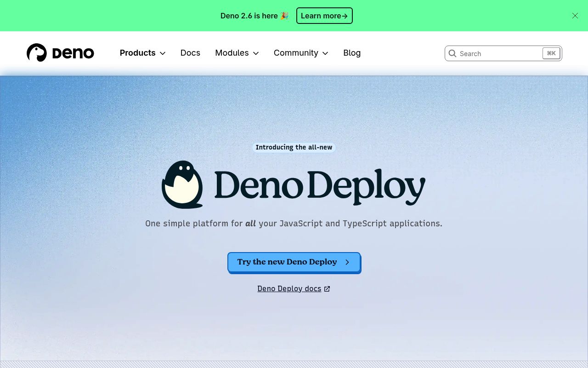
Task: Click the Introducing the all-new badge
Action: pos(294,147)
